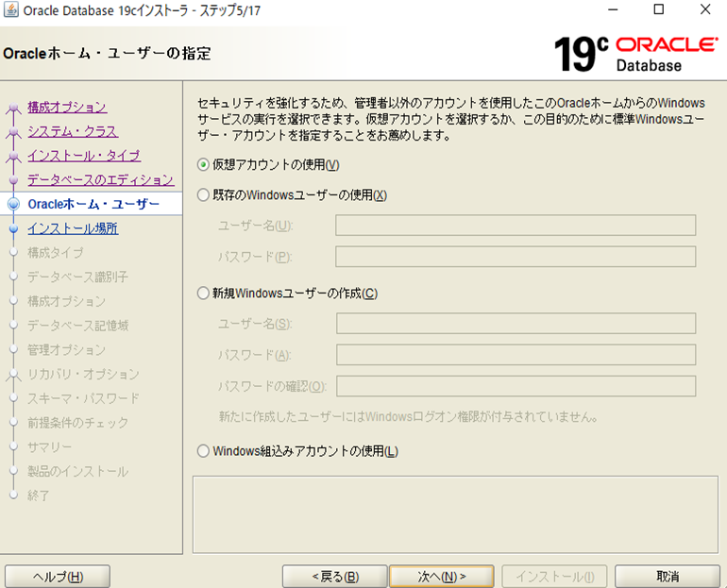
Task: Open データベースのエディション step link
Action: click(x=100, y=179)
